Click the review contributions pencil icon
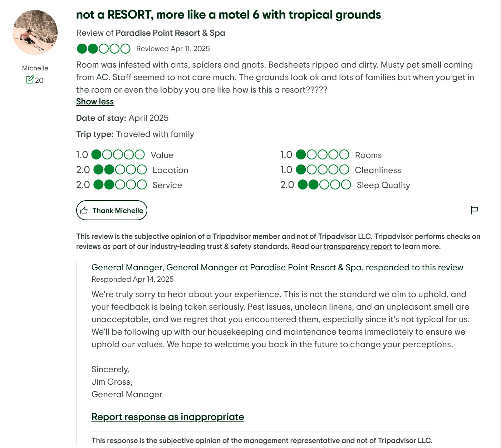This screenshot has height=448, width=501. coord(30,80)
